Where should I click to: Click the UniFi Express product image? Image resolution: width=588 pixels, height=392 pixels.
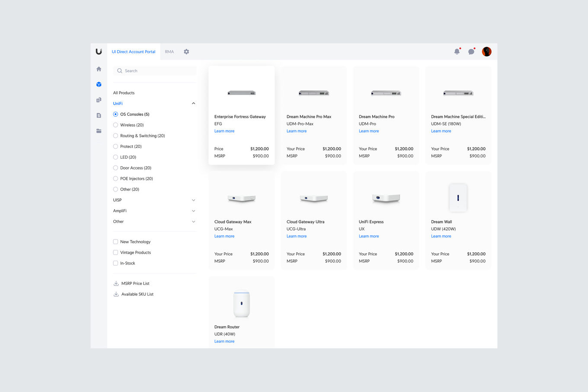pos(386,198)
